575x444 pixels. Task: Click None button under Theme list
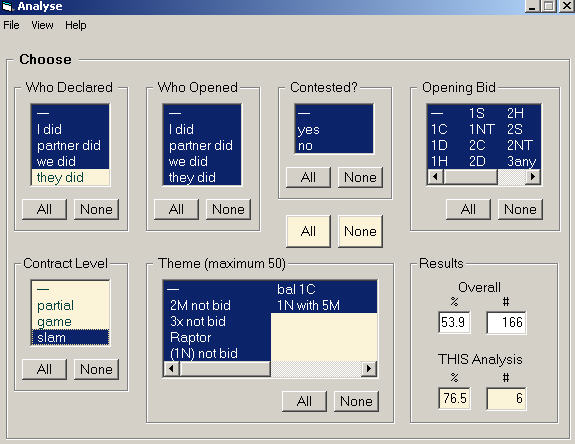pos(356,401)
